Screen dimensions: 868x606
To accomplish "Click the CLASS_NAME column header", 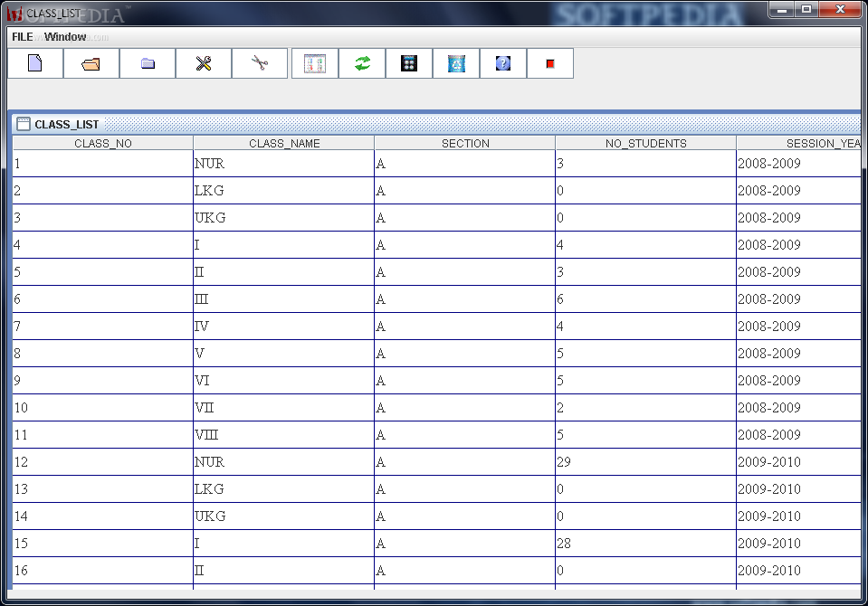I will [x=284, y=143].
